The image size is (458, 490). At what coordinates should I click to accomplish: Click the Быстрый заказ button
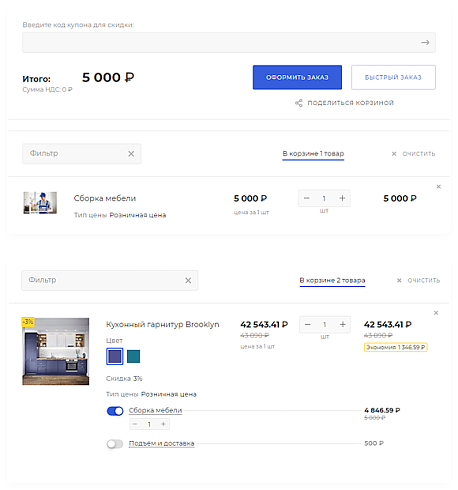[393, 77]
